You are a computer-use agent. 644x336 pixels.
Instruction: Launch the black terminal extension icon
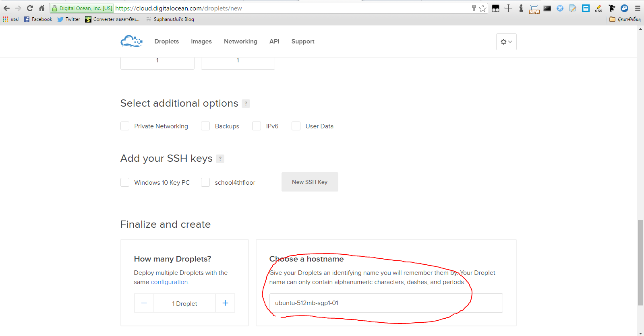point(547,8)
